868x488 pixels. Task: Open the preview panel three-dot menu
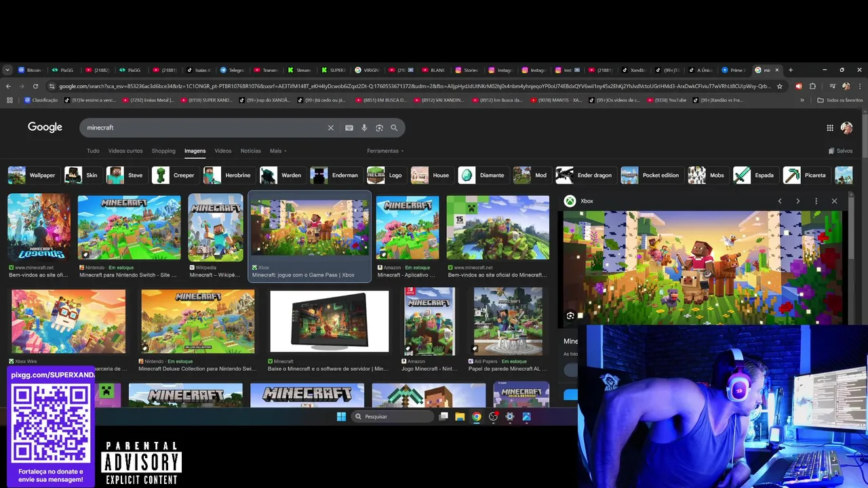click(x=816, y=201)
